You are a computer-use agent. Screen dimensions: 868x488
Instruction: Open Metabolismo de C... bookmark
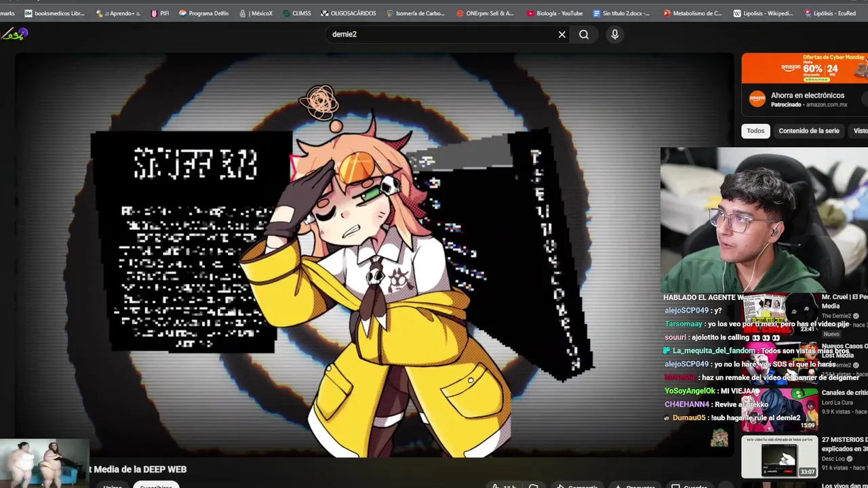click(692, 13)
